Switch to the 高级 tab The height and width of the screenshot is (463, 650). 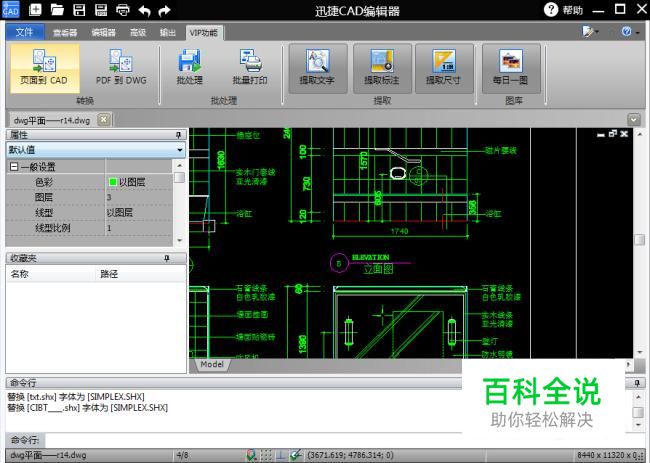pyautogui.click(x=138, y=32)
